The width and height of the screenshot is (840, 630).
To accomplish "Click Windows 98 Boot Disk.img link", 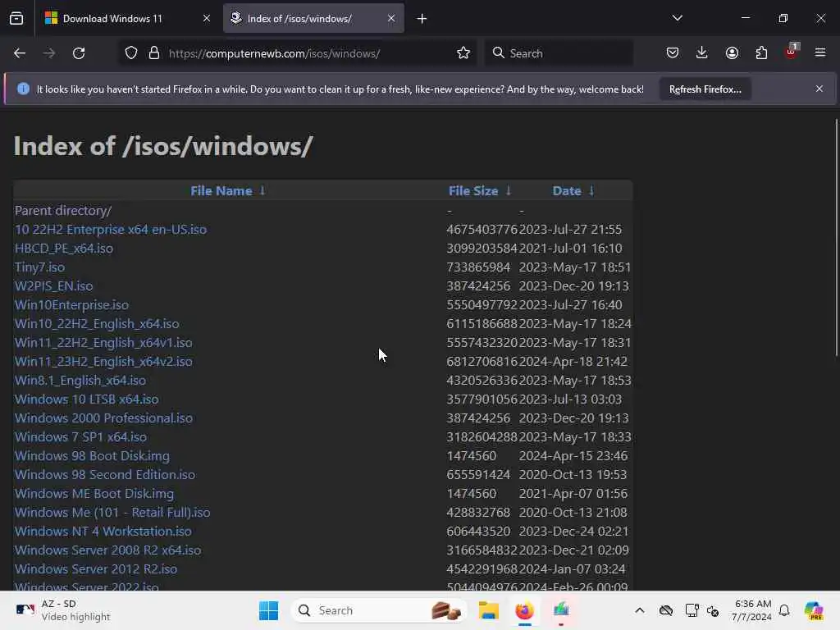I will click(x=92, y=456).
